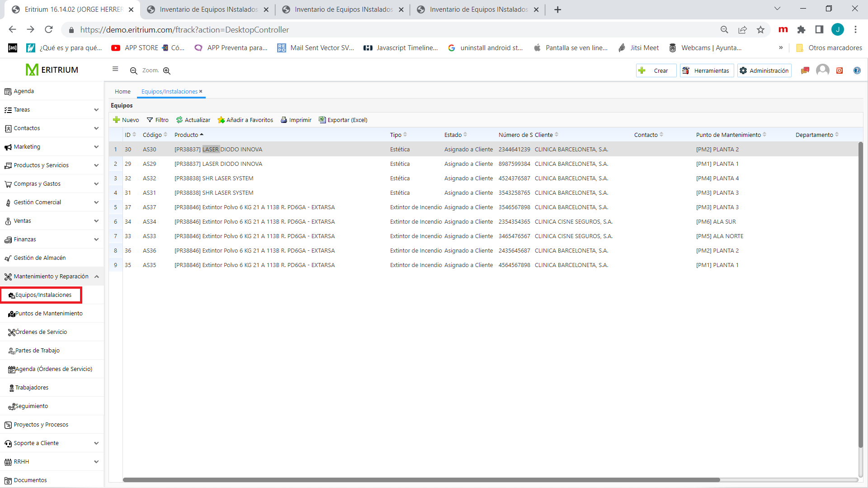Sort by Tipo column header
Image resolution: width=868 pixels, height=488 pixels.
[398, 135]
